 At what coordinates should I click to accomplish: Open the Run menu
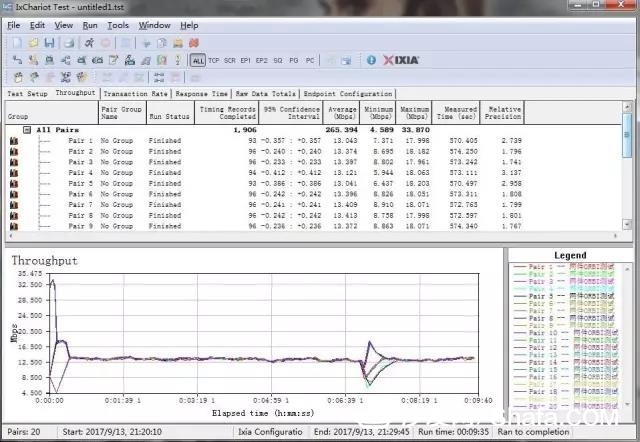[x=90, y=25]
